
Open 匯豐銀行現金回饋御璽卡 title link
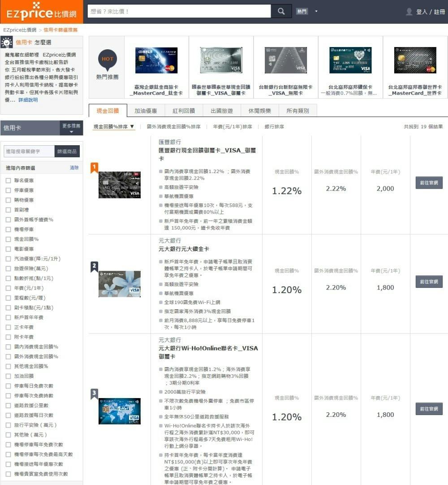coord(207,154)
